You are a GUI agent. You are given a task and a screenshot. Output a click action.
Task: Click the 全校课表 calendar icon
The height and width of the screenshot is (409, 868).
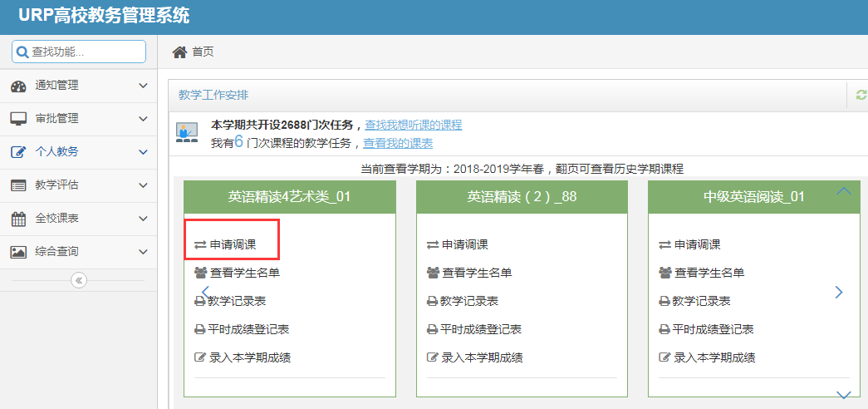pos(19,219)
